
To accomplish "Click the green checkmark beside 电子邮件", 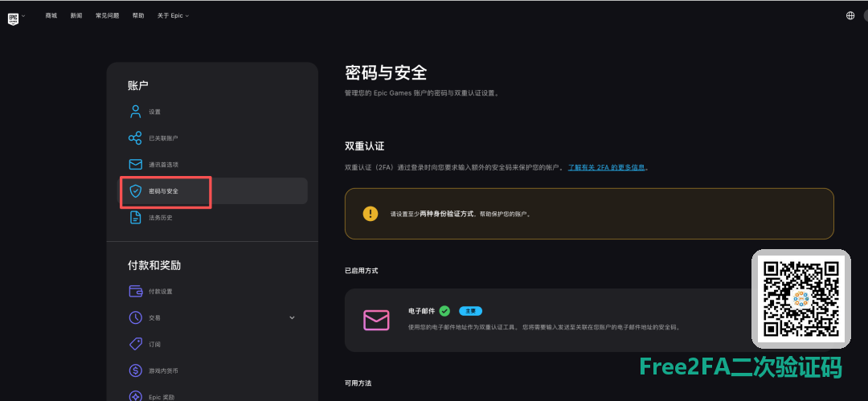I will click(444, 311).
